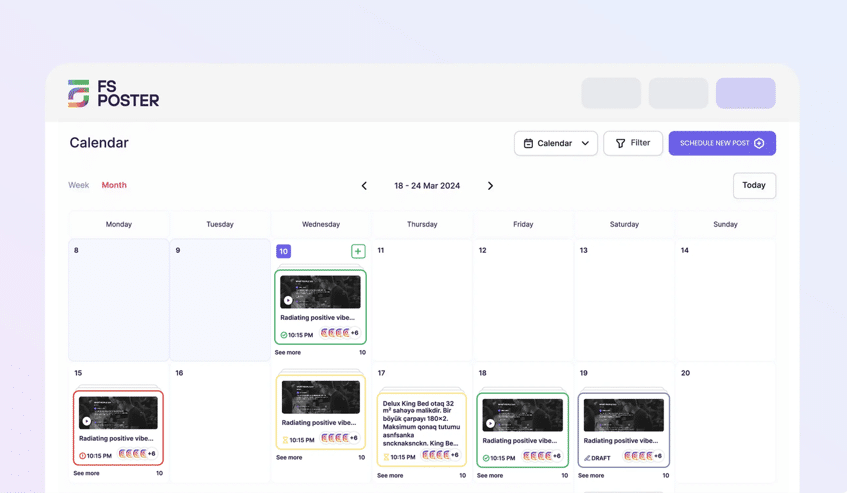This screenshot has width=847, height=493.
Task: Click See more under yellow post below day 10
Action: (x=289, y=457)
